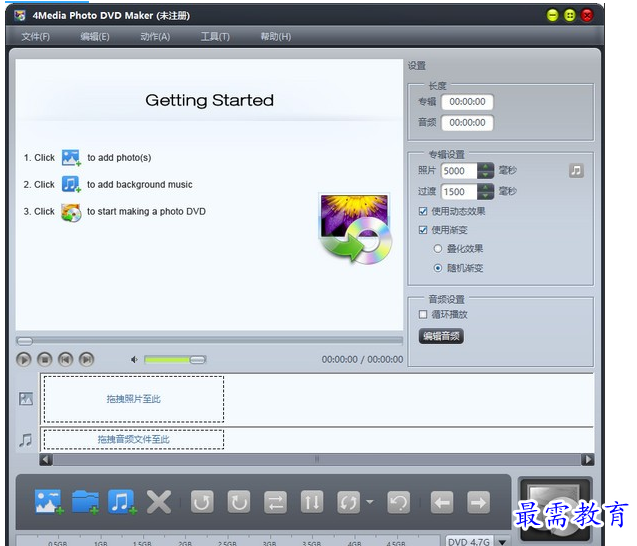Maximize the window with the green button
This screenshot has width=637, height=546.
(570, 15)
